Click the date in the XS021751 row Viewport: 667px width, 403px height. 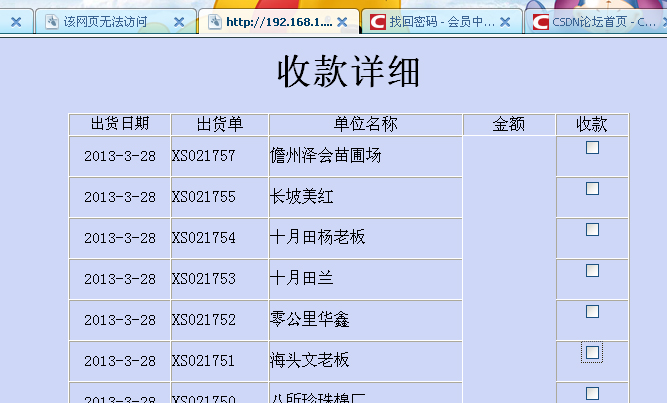tap(120, 361)
